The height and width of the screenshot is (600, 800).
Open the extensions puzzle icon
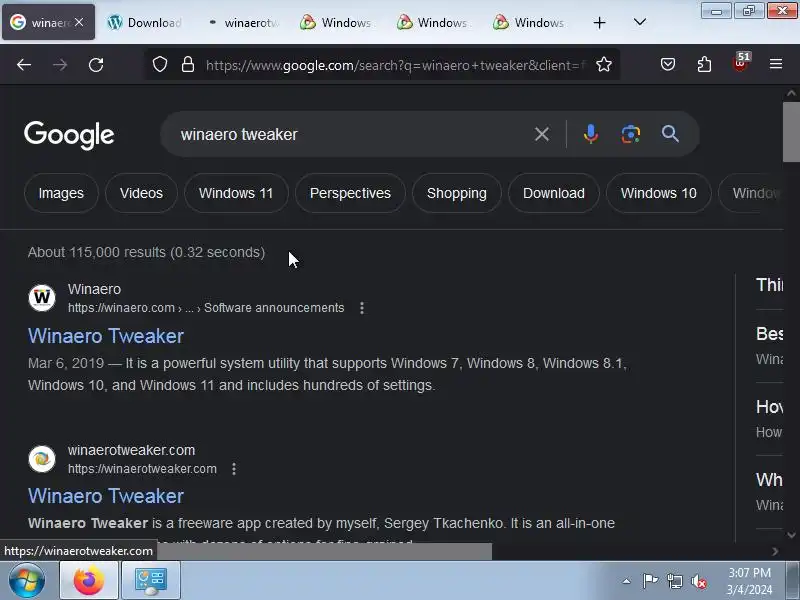tap(704, 64)
